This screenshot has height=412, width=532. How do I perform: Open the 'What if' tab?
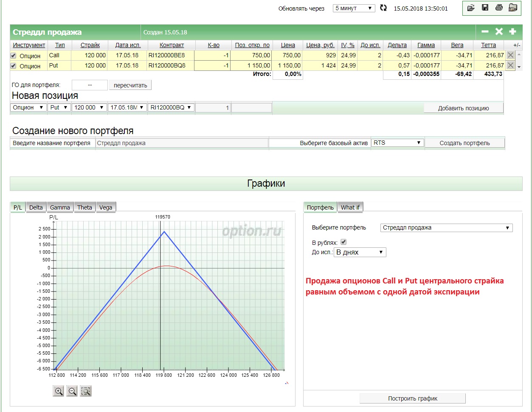tap(350, 207)
